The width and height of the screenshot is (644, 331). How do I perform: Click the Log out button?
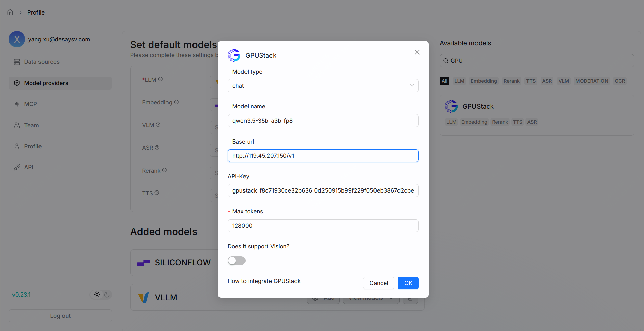(60, 316)
